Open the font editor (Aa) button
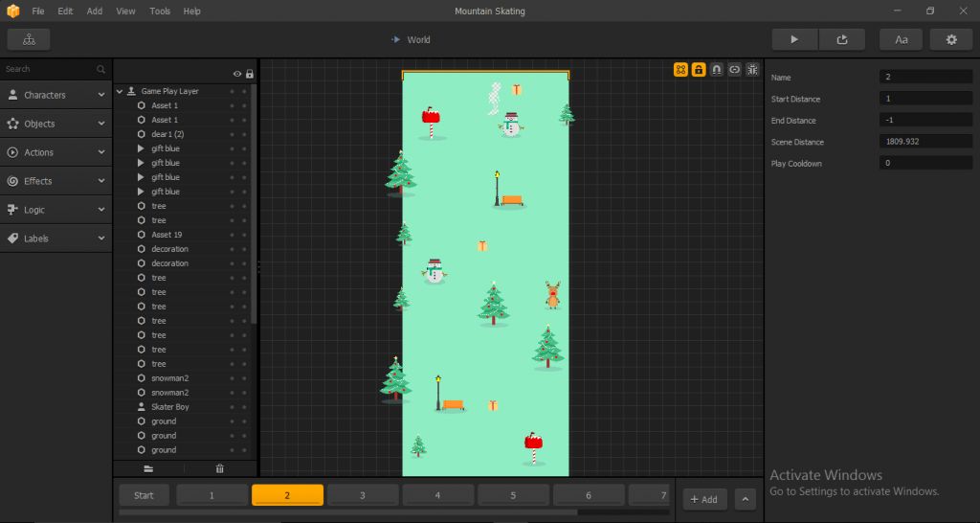 (x=902, y=39)
